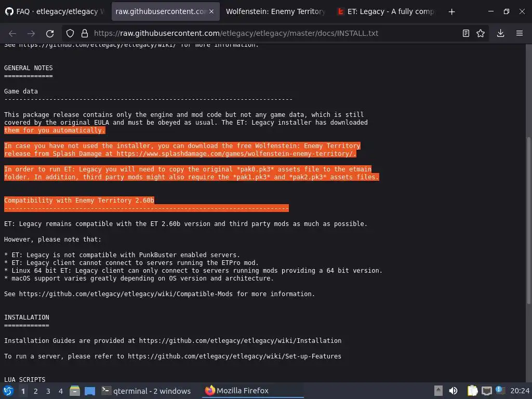Viewport: 532px width, 399px height.
Task: Go forward using the browser forward arrow
Action: point(31,33)
